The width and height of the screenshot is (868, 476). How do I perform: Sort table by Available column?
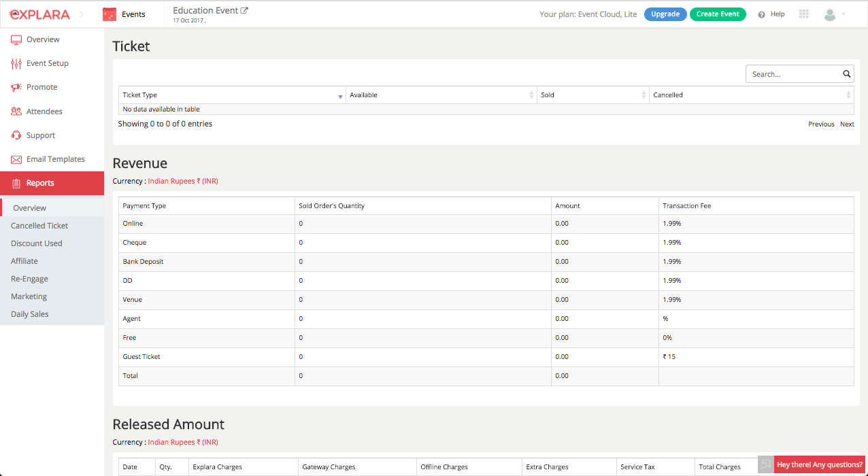click(441, 95)
